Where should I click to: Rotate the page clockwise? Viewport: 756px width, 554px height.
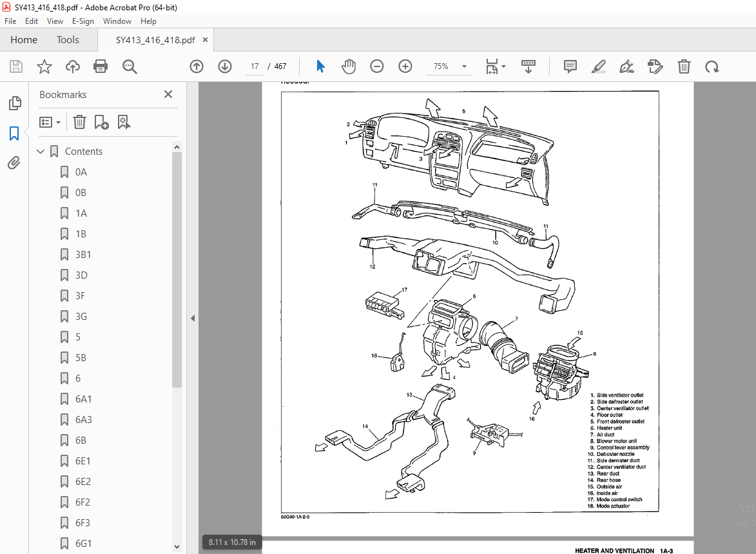click(x=712, y=66)
